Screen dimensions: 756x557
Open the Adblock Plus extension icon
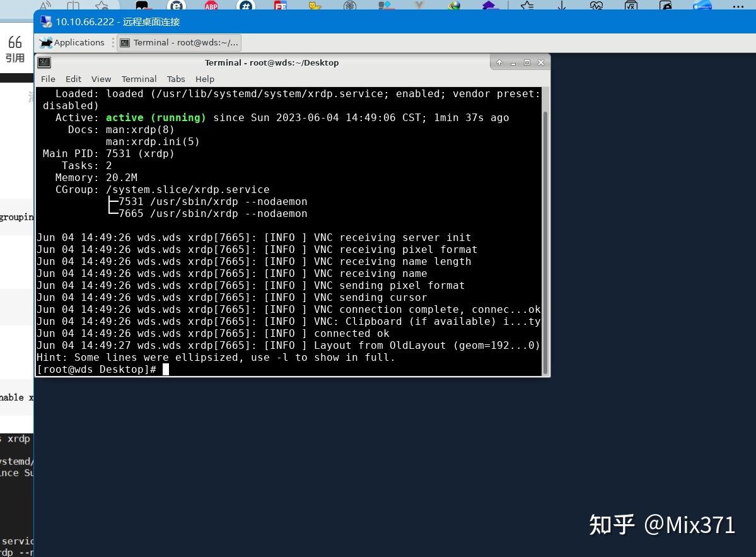211,6
